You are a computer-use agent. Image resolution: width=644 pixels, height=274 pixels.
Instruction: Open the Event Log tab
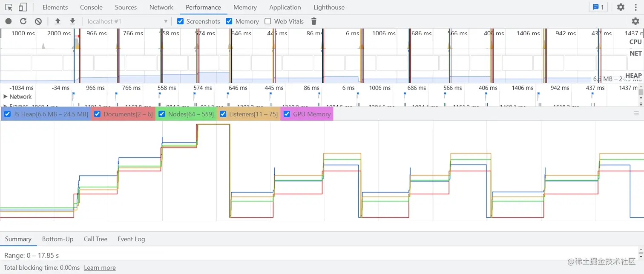click(x=131, y=239)
